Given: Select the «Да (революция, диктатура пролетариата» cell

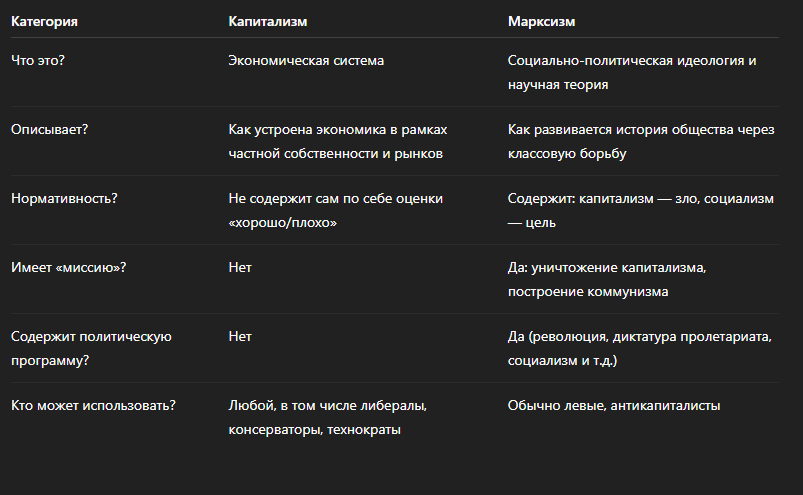Looking at the screenshot, I should [639, 348].
